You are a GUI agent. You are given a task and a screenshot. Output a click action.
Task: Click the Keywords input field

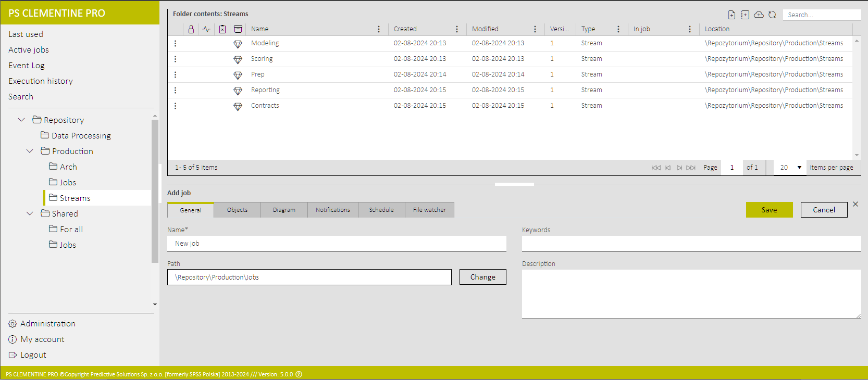point(691,244)
